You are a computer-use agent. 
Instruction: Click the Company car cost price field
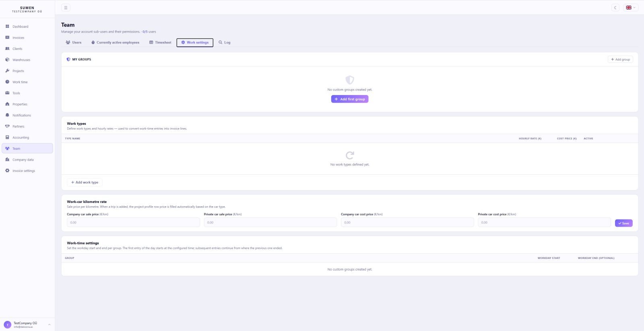pos(407,222)
